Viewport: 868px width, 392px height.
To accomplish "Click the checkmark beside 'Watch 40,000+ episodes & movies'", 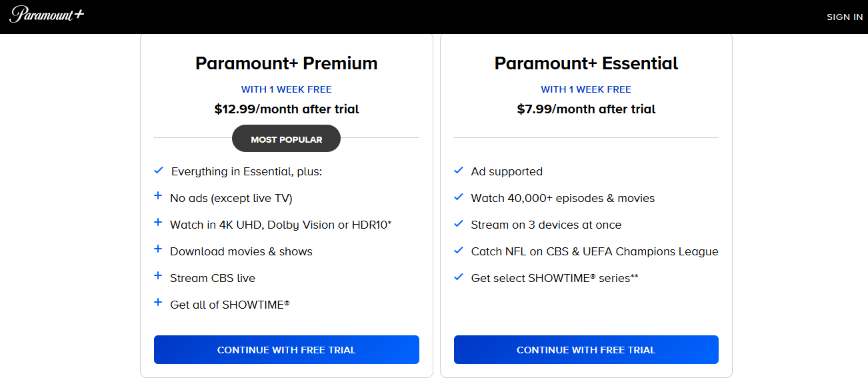I will [x=458, y=197].
